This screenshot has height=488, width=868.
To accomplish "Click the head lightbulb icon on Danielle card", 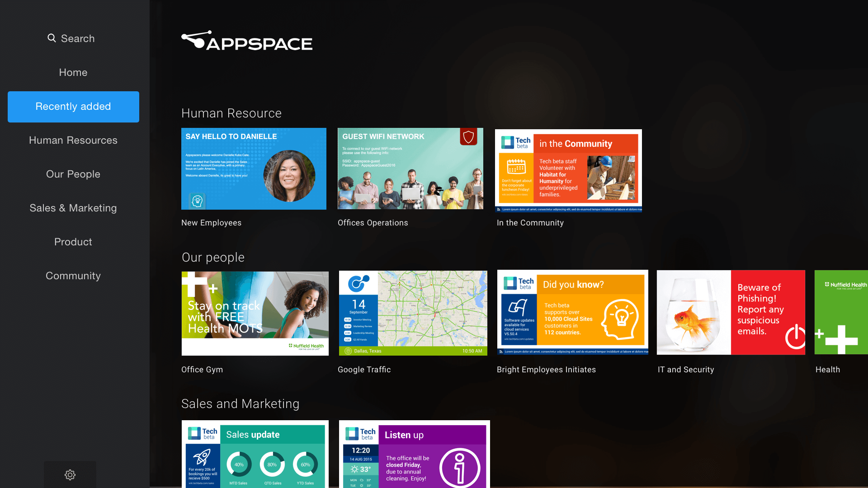I will 197,201.
